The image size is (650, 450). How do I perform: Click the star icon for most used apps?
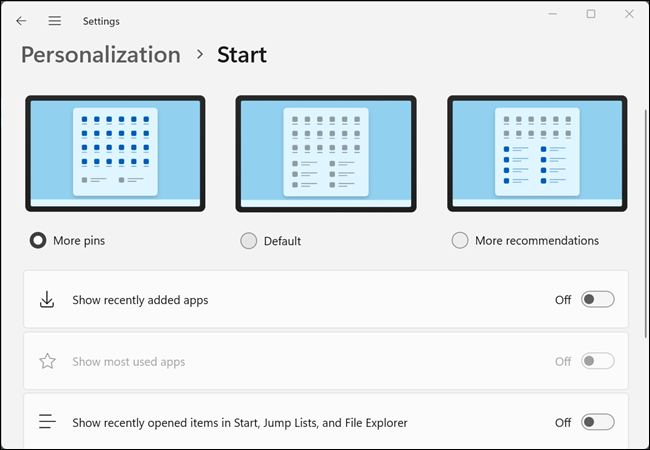tap(47, 361)
